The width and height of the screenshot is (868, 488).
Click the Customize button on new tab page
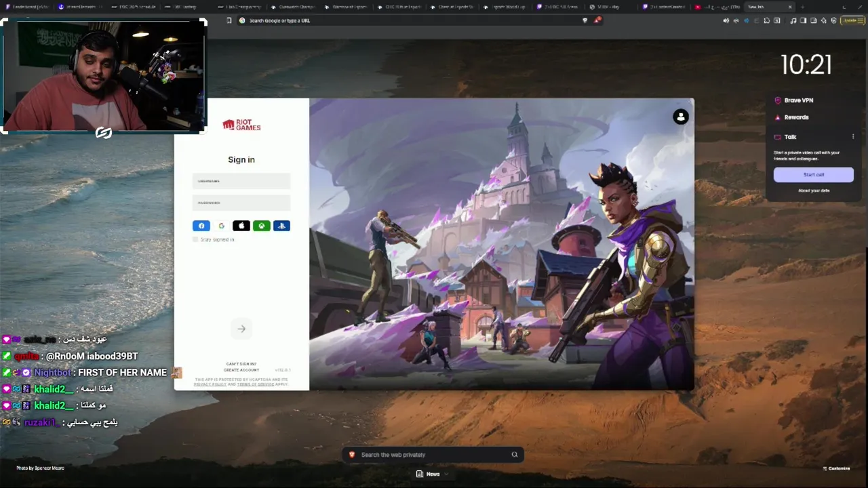click(x=836, y=468)
